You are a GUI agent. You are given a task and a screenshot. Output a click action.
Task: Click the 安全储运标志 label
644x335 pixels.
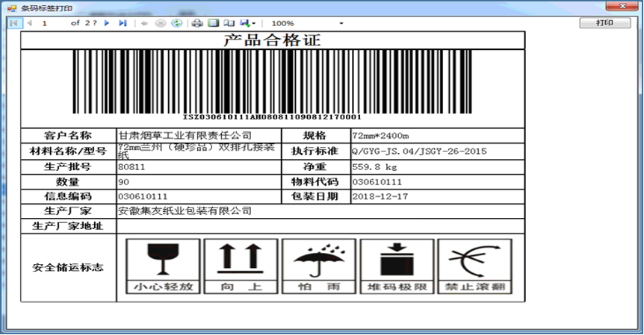click(68, 268)
